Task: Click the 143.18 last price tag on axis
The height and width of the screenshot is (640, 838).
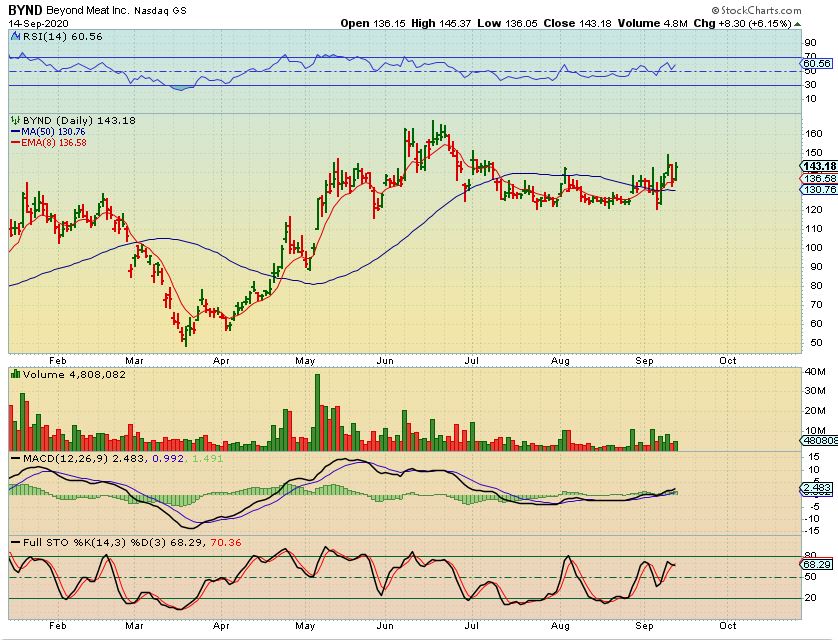Action: (819, 166)
